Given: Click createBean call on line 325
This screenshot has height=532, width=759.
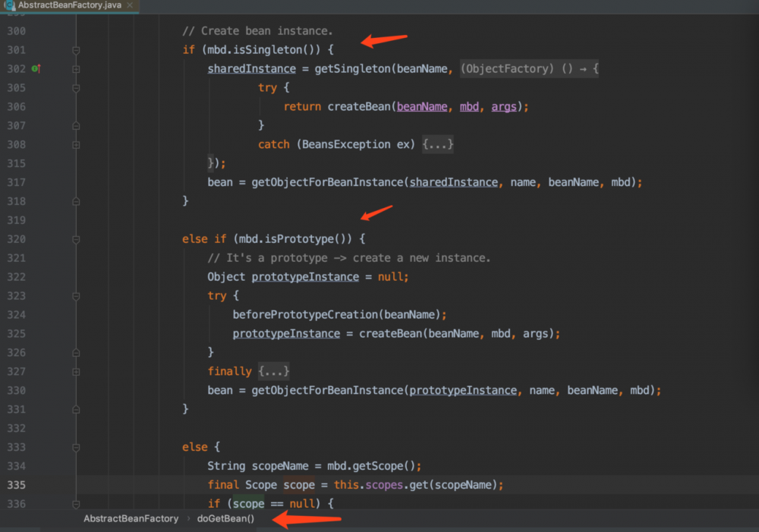Looking at the screenshot, I should [x=390, y=333].
